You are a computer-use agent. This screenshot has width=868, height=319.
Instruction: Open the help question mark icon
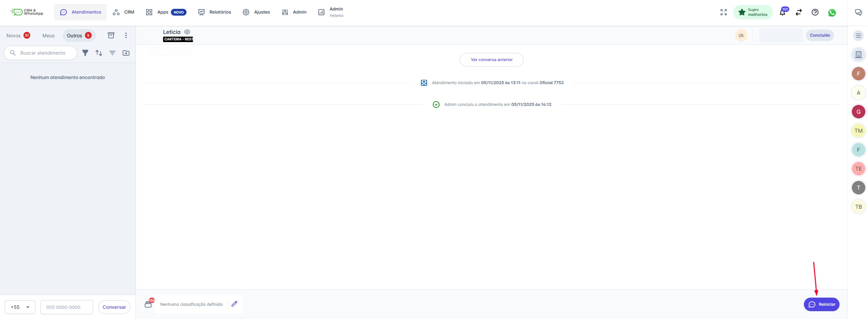pos(815,12)
